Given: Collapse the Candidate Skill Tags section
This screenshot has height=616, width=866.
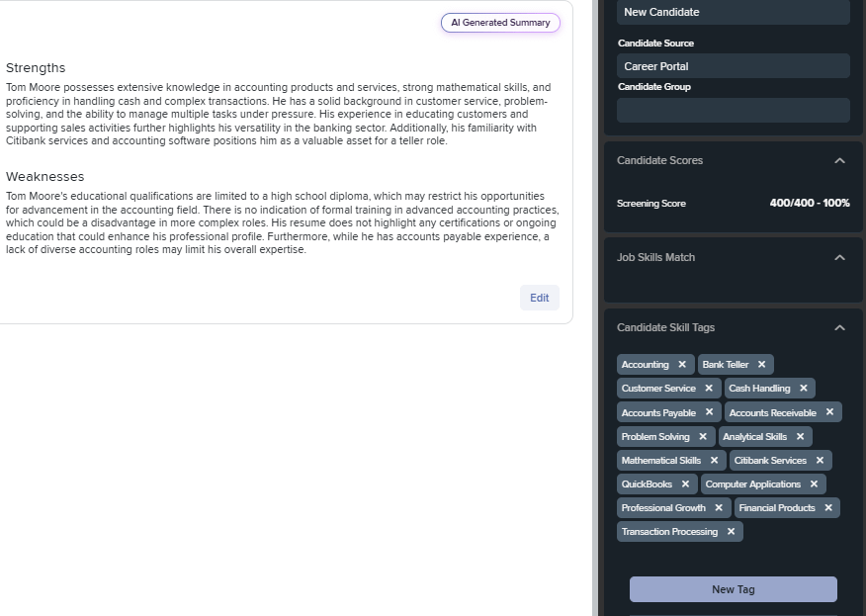Looking at the screenshot, I should [x=839, y=327].
